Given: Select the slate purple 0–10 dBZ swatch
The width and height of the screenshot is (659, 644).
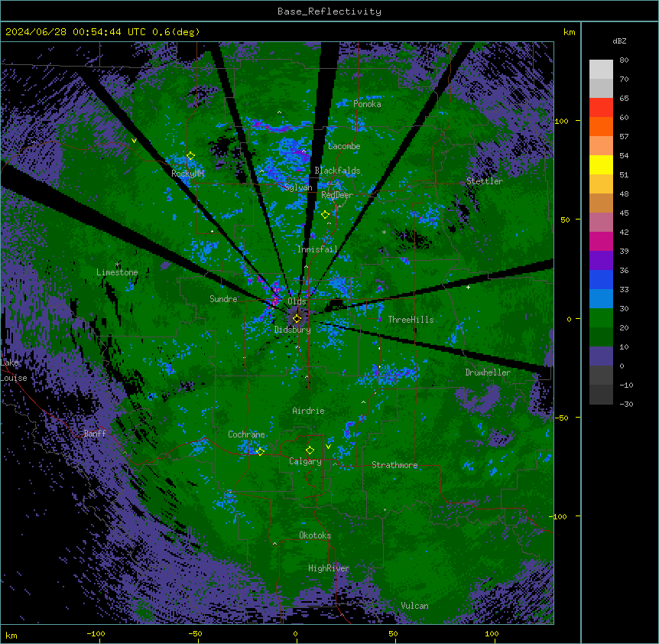Looking at the screenshot, I should pyautogui.click(x=601, y=356).
